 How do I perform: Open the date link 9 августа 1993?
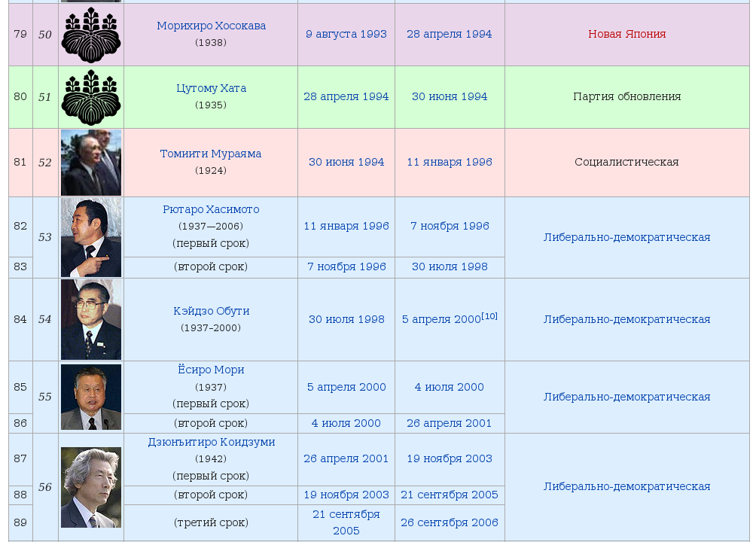click(346, 34)
